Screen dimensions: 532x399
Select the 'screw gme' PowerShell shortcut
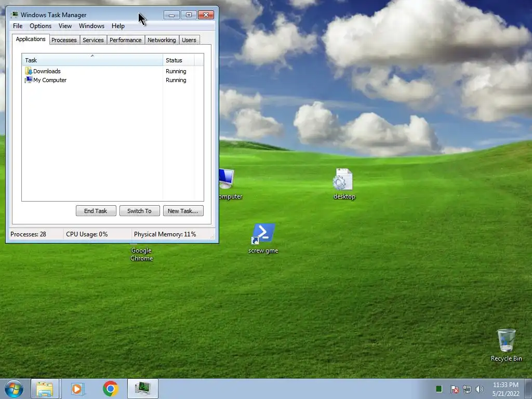pyautogui.click(x=263, y=238)
